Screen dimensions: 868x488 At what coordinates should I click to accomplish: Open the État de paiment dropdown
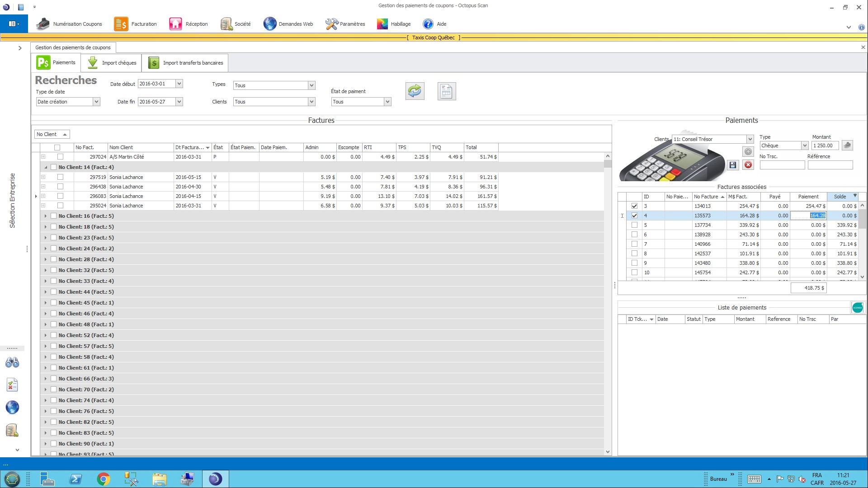pyautogui.click(x=387, y=102)
